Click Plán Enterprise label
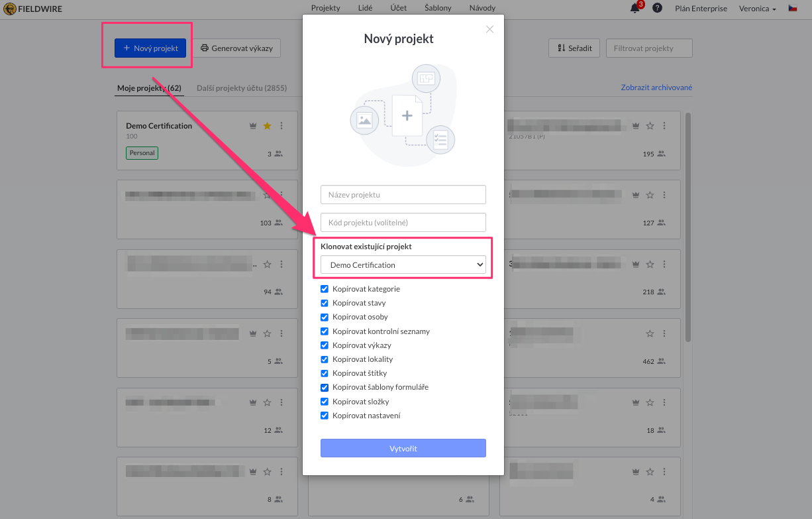This screenshot has height=519, width=812. (701, 9)
